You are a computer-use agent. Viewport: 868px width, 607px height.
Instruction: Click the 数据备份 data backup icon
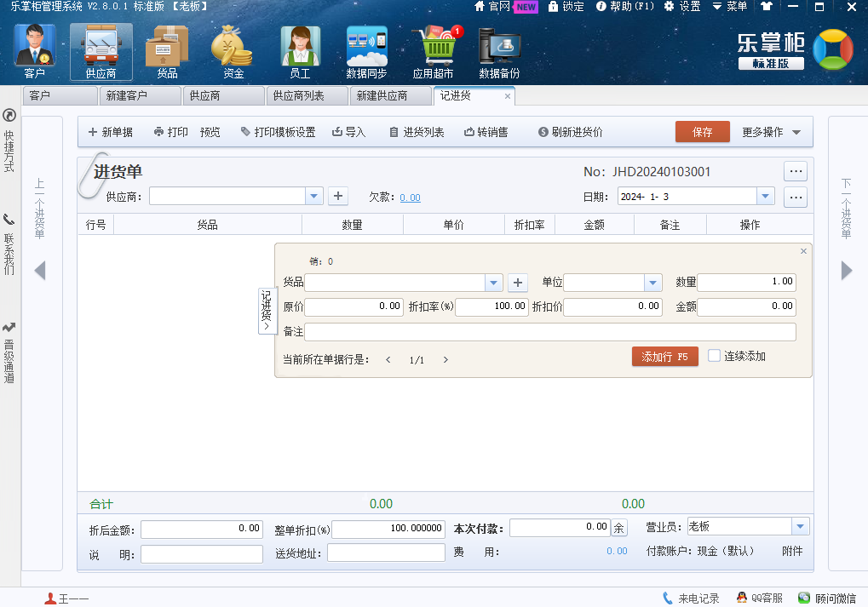click(499, 51)
